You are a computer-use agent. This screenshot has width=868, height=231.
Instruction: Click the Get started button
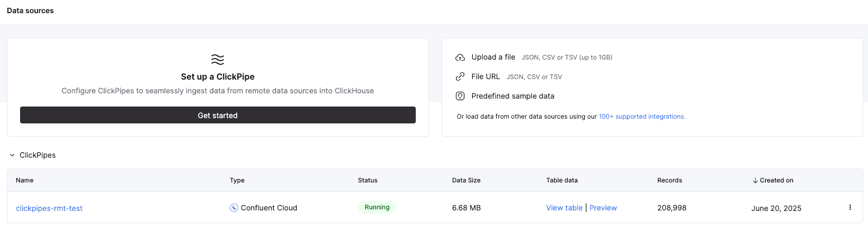[218, 115]
